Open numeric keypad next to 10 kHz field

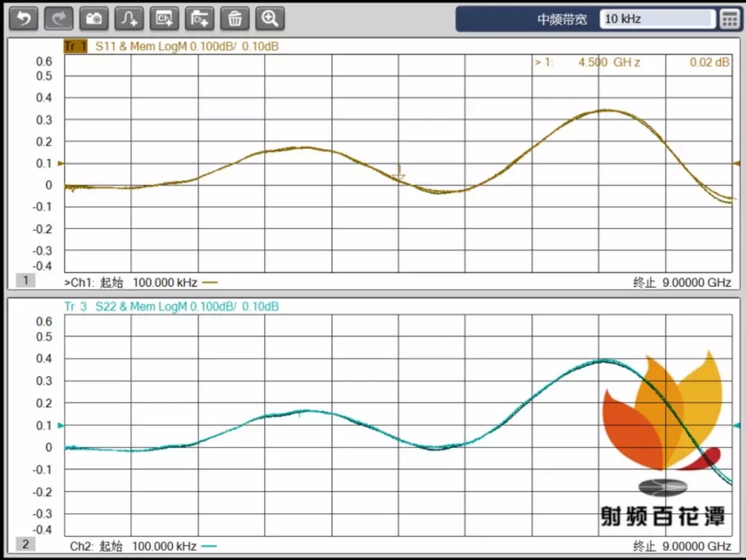(730, 19)
